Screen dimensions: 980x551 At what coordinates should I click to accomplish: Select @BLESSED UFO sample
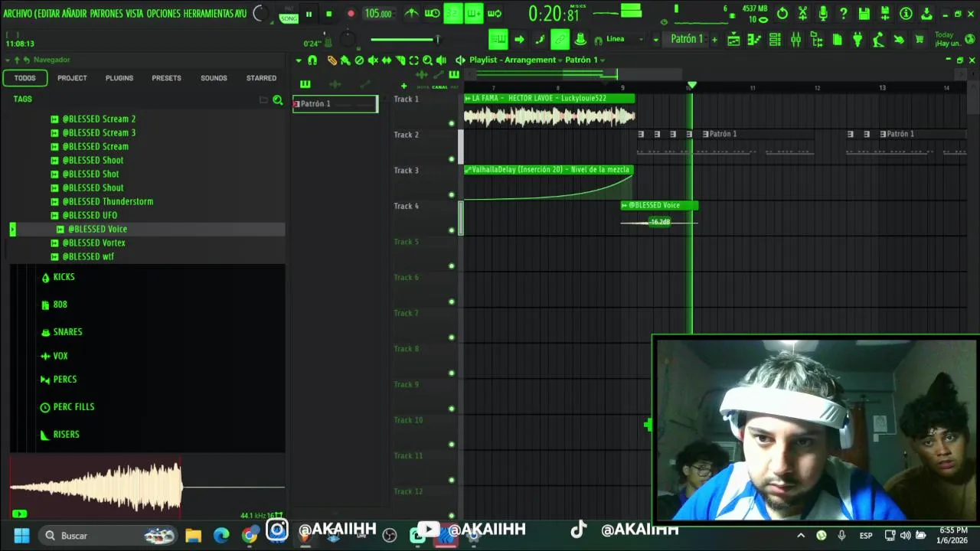[90, 215]
